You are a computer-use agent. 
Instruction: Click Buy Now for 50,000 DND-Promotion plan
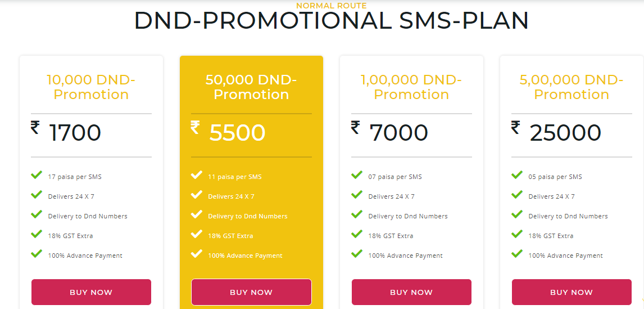pos(251,292)
